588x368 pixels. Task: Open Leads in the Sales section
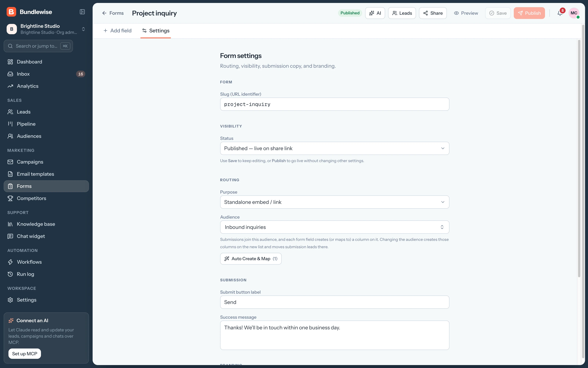point(46,112)
